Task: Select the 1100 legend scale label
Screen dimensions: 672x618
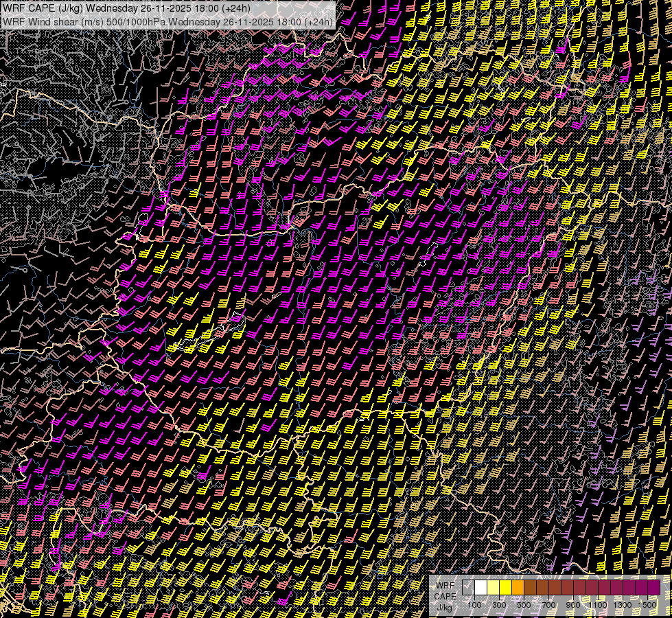Action: point(598,605)
